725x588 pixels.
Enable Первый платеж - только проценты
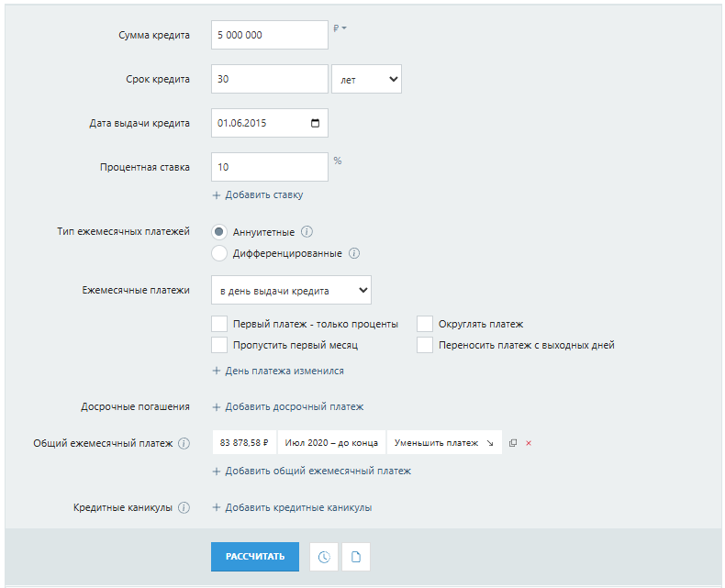[219, 324]
